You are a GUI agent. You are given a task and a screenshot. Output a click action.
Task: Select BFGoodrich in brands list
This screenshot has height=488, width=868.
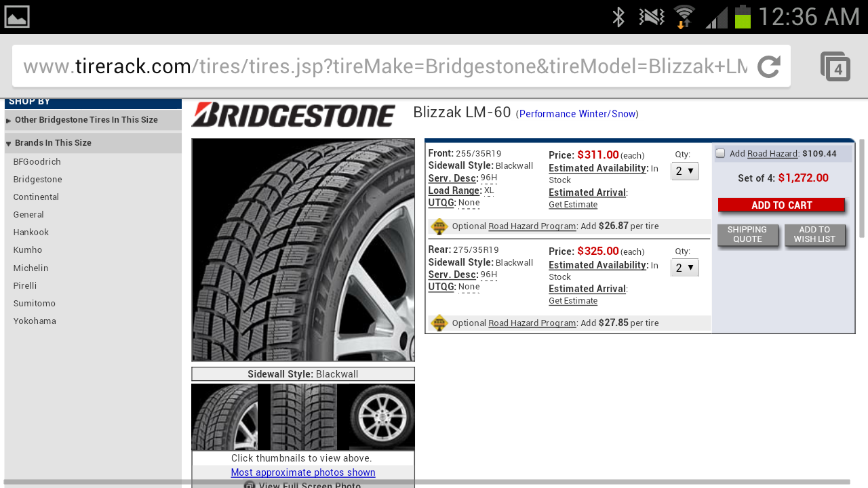point(37,162)
